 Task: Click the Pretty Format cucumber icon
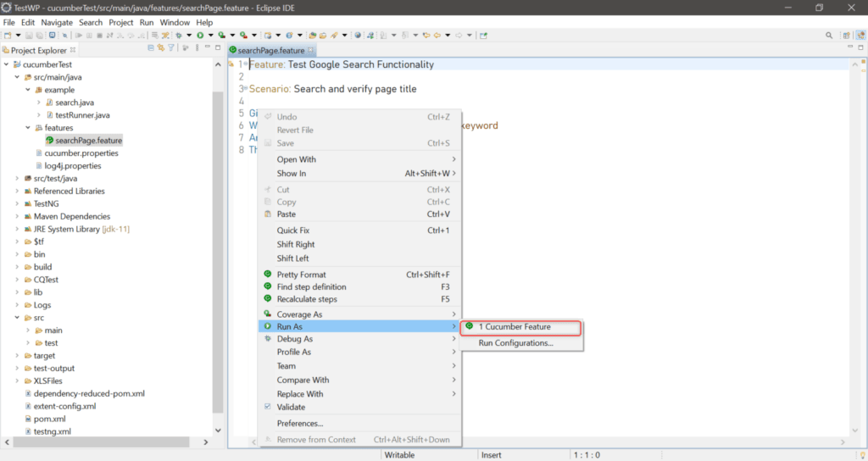click(268, 274)
